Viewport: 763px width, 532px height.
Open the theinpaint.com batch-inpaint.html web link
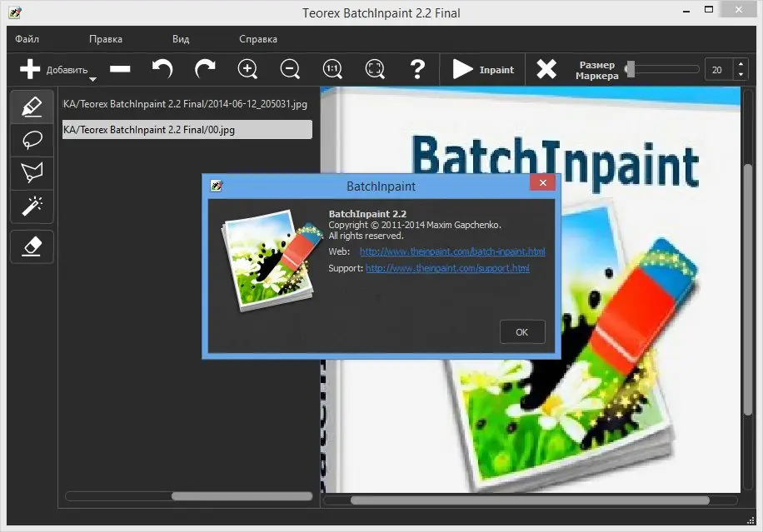(452, 251)
